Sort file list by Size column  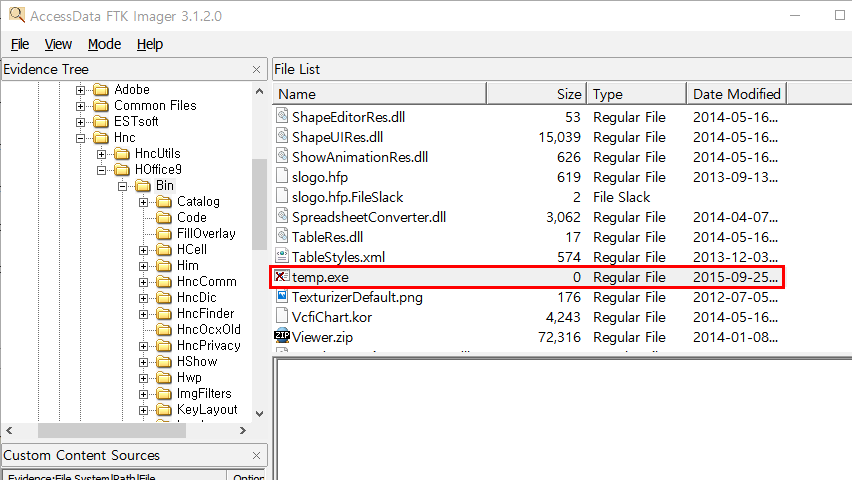click(x=537, y=94)
